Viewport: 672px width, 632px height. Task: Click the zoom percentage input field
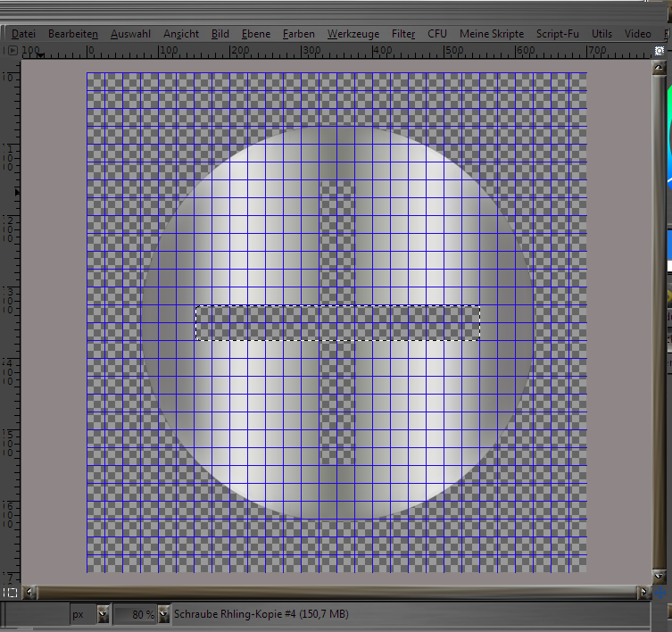134,614
